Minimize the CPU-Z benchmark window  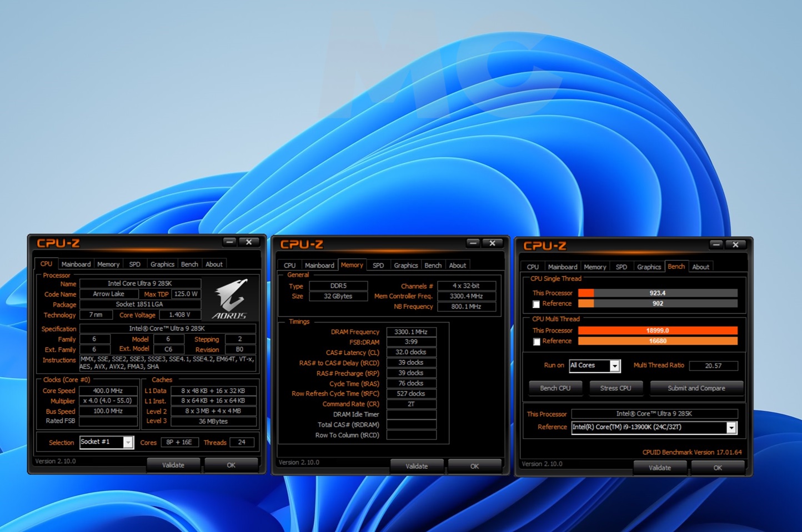coord(716,245)
